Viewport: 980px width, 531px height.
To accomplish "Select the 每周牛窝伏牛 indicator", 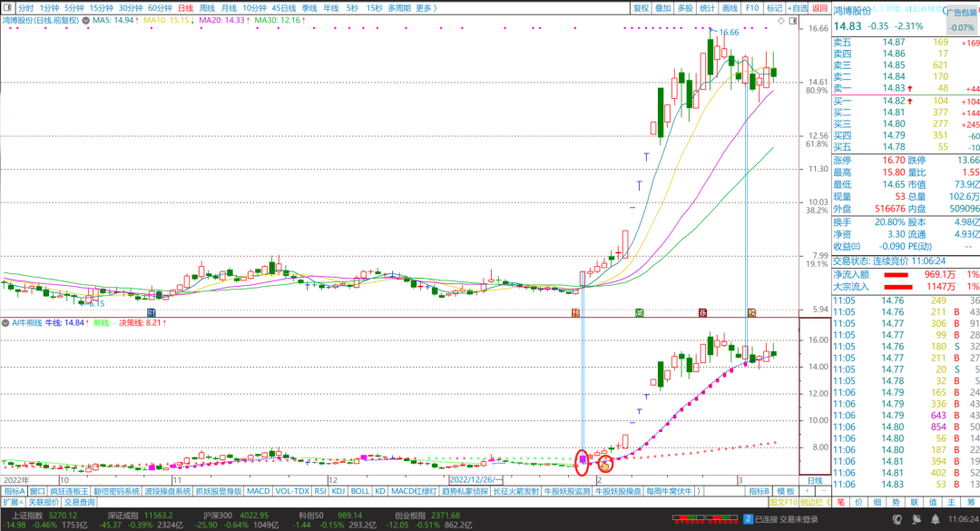I will pos(670,492).
